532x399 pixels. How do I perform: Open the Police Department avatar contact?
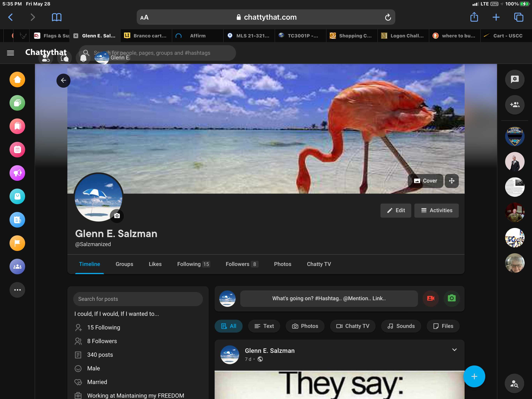tap(514, 136)
